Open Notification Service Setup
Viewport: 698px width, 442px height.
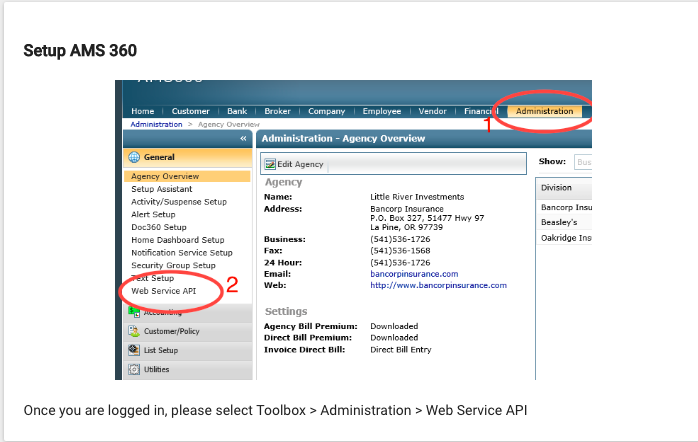click(182, 253)
